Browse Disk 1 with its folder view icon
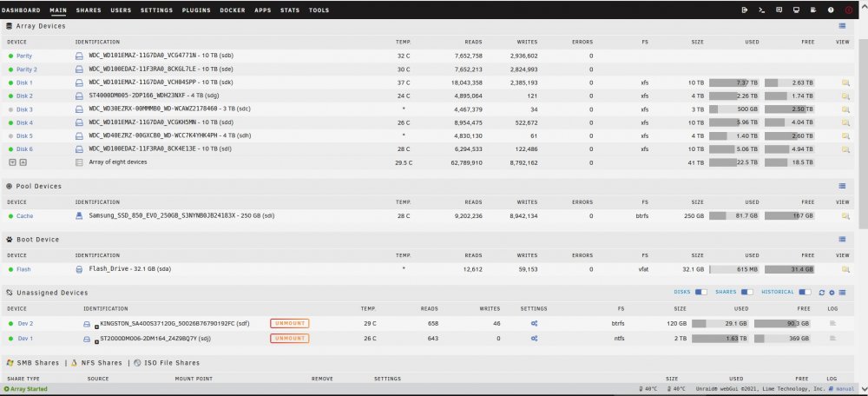 [845, 82]
